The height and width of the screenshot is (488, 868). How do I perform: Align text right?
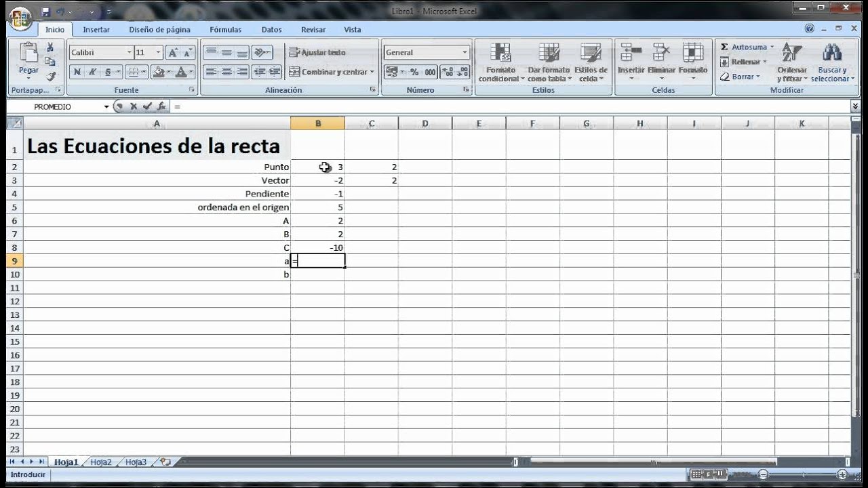[242, 72]
